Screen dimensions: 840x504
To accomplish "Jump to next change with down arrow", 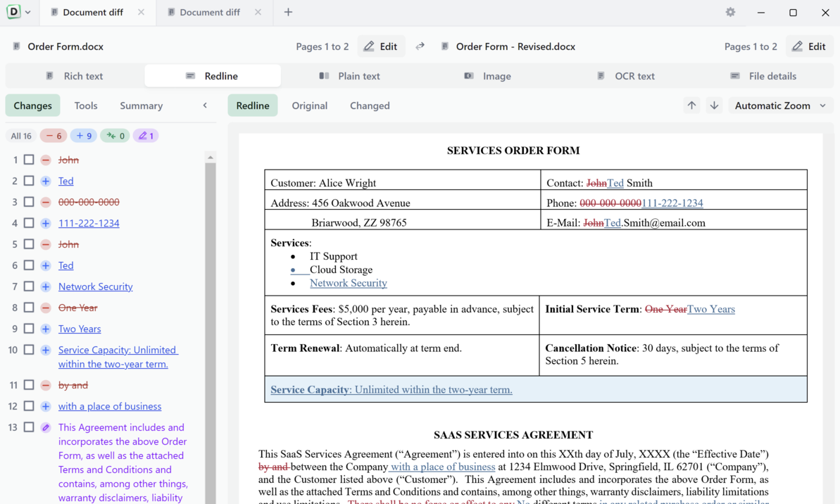I will point(714,106).
